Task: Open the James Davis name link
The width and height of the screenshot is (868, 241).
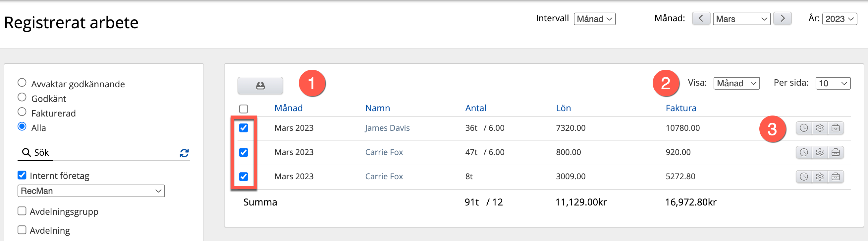Action: pos(387,128)
